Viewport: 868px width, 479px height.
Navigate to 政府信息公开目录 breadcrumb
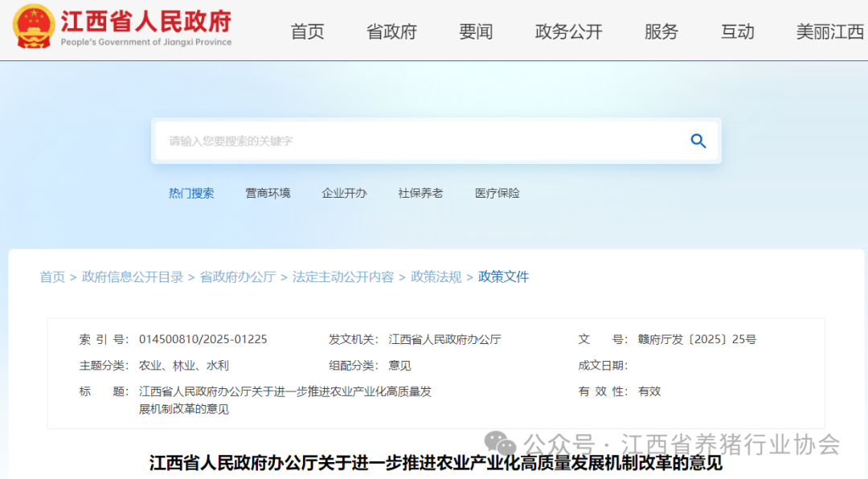click(133, 277)
